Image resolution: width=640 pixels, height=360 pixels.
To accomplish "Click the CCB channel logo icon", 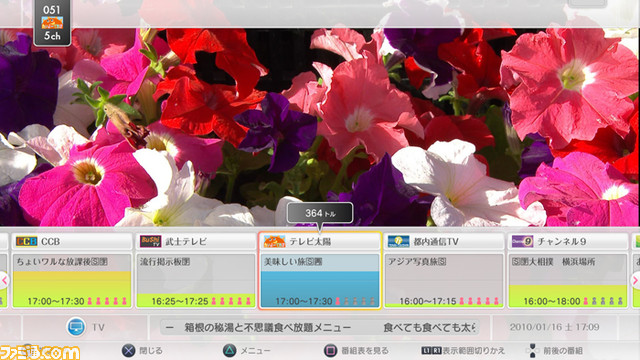I will 27,242.
